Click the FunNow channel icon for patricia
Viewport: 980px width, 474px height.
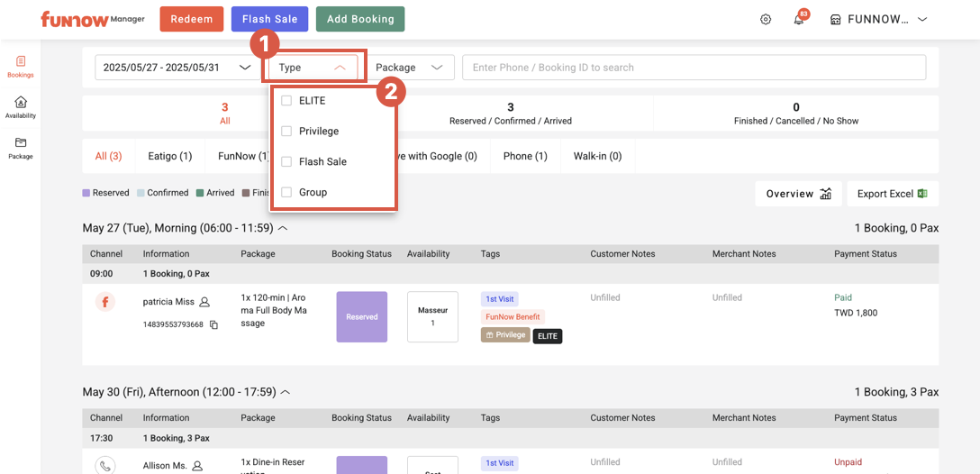pyautogui.click(x=105, y=302)
